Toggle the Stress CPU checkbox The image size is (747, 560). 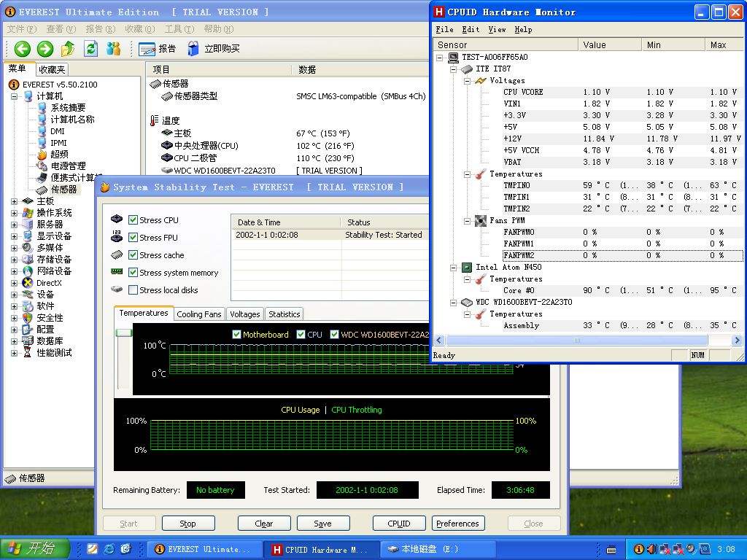(133, 220)
